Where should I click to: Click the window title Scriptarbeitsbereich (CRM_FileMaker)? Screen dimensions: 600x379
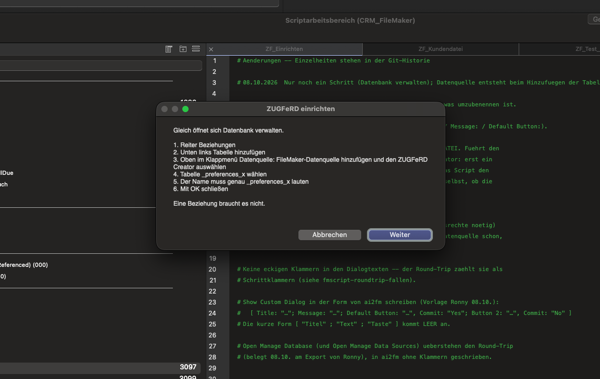click(x=350, y=21)
